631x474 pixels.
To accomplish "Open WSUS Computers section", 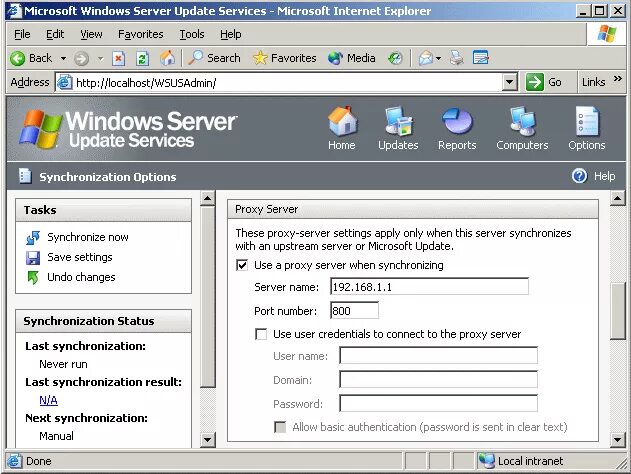I will coord(522,128).
